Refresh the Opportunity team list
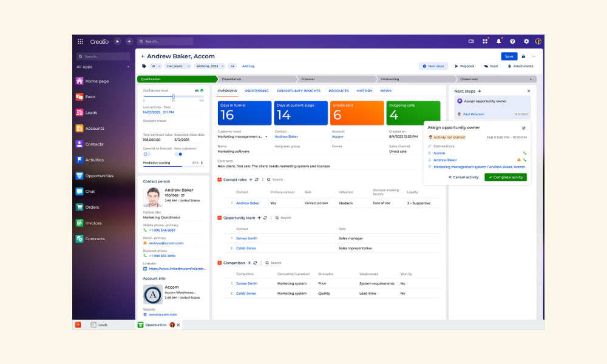 265,218
